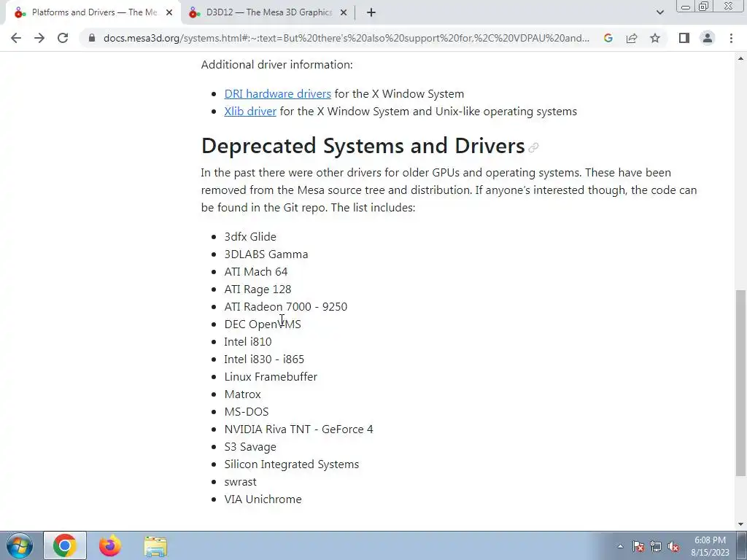The width and height of the screenshot is (747, 560).
Task: Reload the current page
Action: pyautogui.click(x=63, y=38)
